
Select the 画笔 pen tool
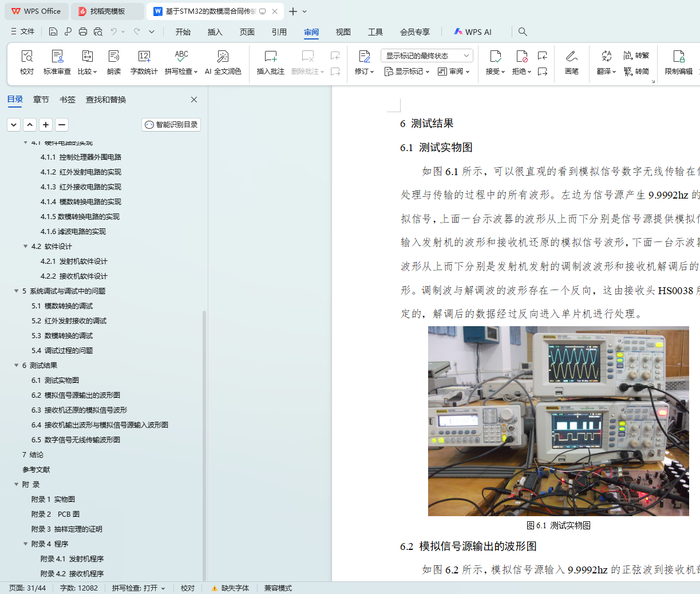coord(571,62)
